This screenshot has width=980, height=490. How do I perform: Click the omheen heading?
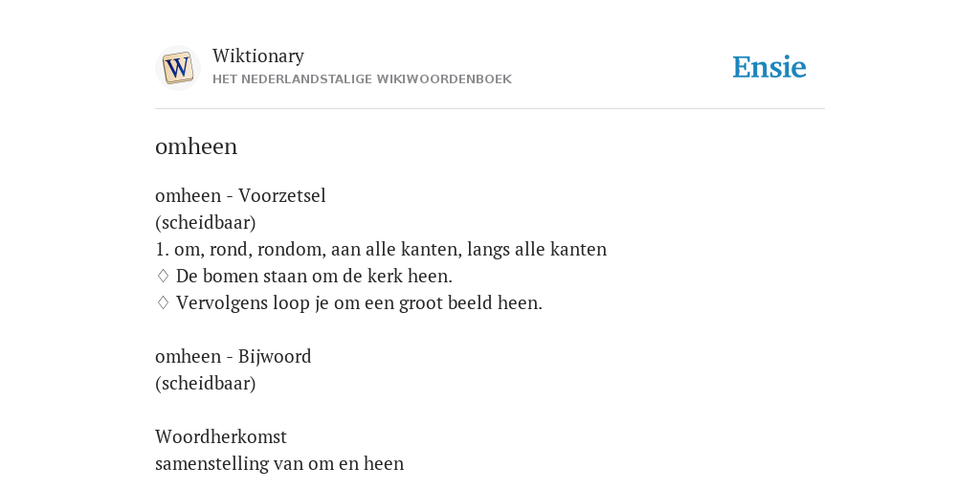point(196,146)
